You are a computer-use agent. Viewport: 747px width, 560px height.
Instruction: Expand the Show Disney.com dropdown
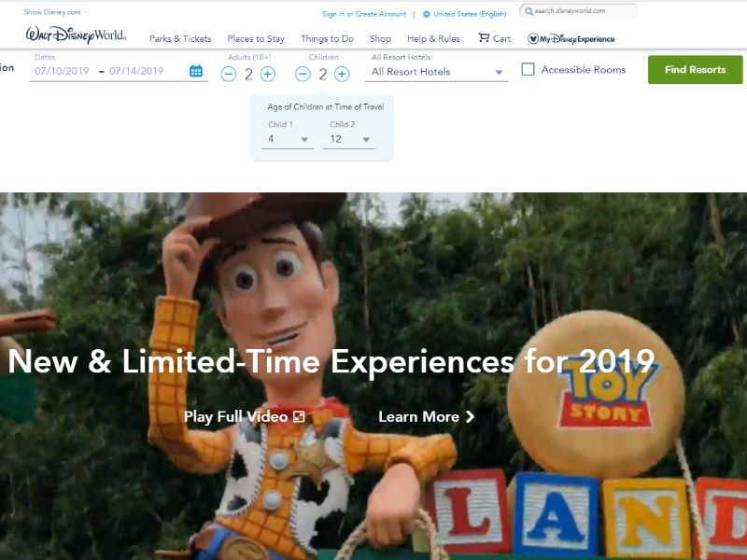click(x=55, y=12)
